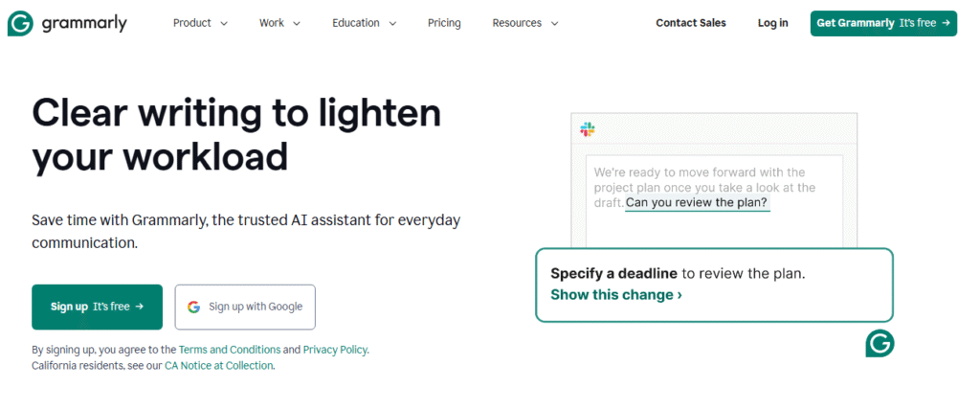Choose Sign up with Google
The width and height of the screenshot is (980, 411).
tap(245, 308)
